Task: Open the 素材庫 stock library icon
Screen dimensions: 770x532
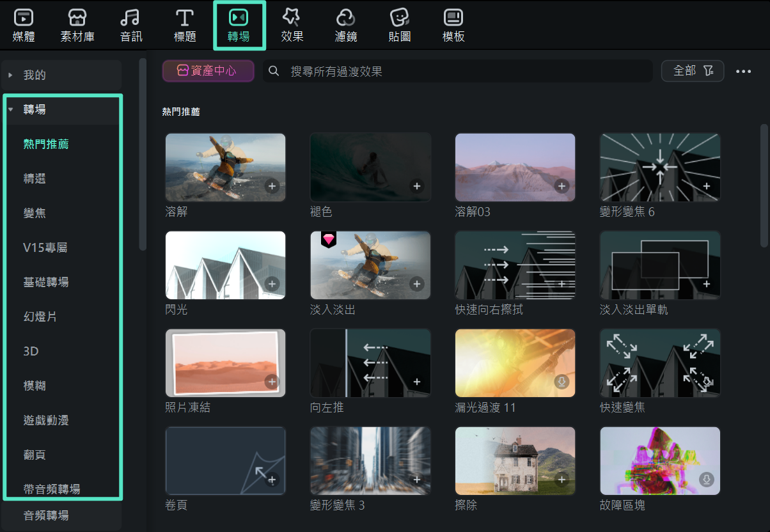Action: pyautogui.click(x=77, y=18)
